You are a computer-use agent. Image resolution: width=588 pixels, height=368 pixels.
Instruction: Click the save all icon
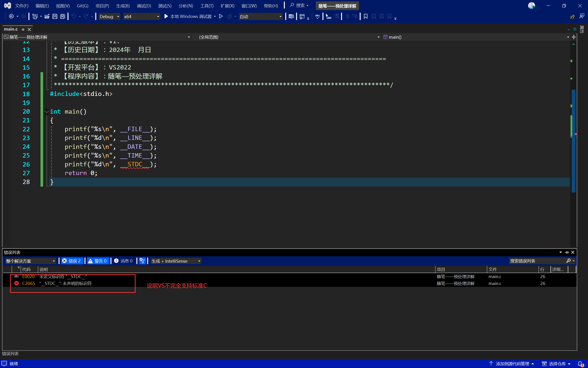[63, 16]
